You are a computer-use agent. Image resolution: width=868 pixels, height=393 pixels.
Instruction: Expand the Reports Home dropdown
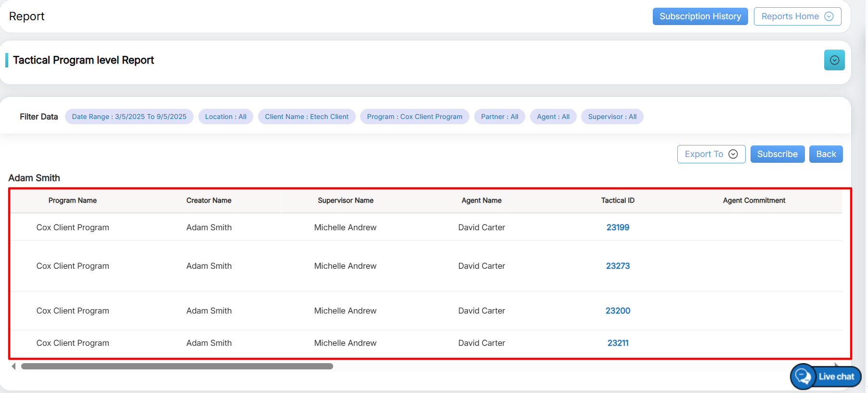coord(797,16)
